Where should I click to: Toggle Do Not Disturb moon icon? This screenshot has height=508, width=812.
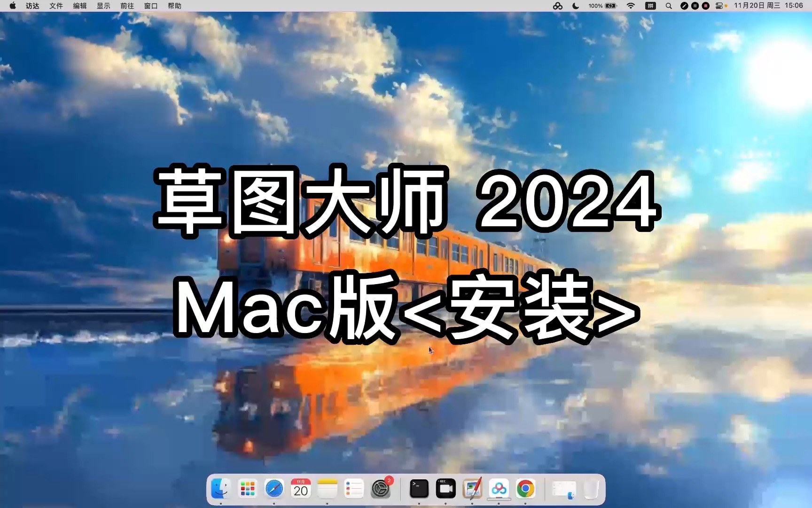575,6
